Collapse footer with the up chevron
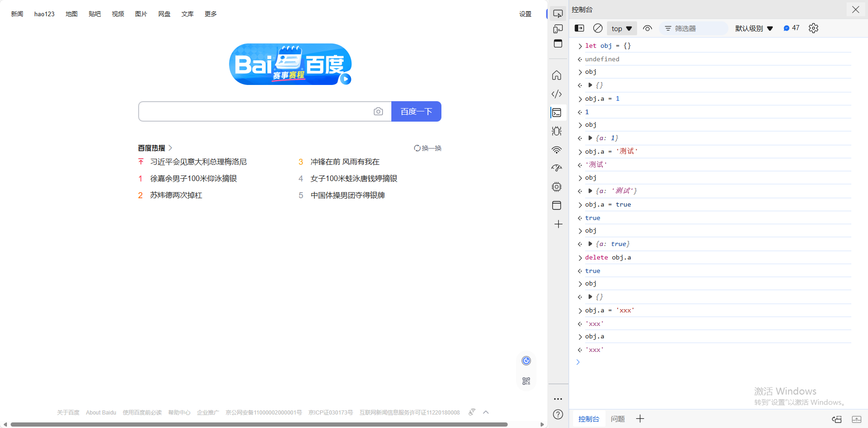The image size is (868, 428). [486, 412]
